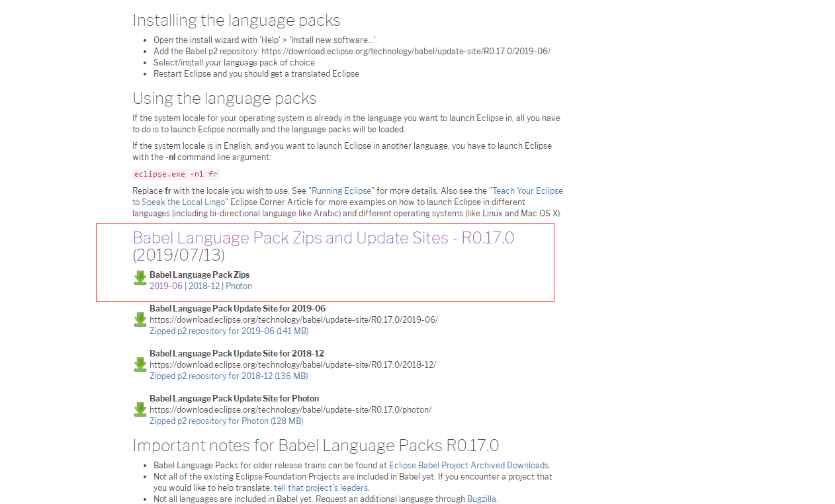835x504 pixels.
Task: Click the Installing the language packs heading
Action: pyautogui.click(x=236, y=21)
